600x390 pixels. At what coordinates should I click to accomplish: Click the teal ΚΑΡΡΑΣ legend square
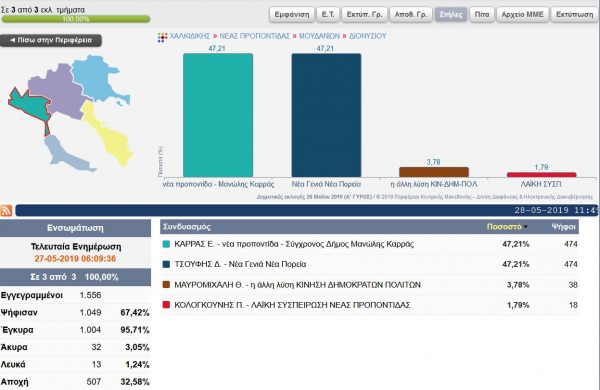click(x=166, y=244)
